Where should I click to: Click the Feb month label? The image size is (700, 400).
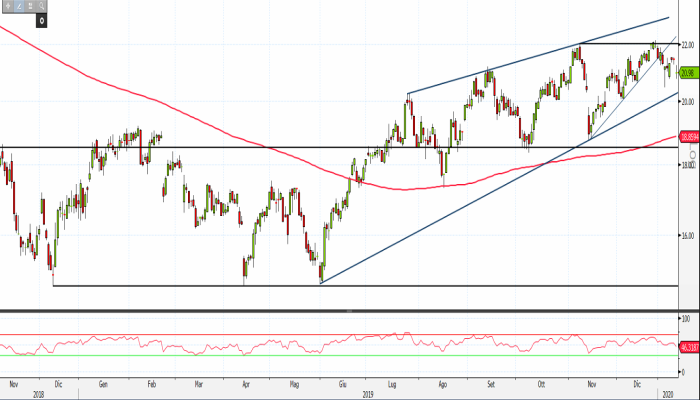[152, 384]
